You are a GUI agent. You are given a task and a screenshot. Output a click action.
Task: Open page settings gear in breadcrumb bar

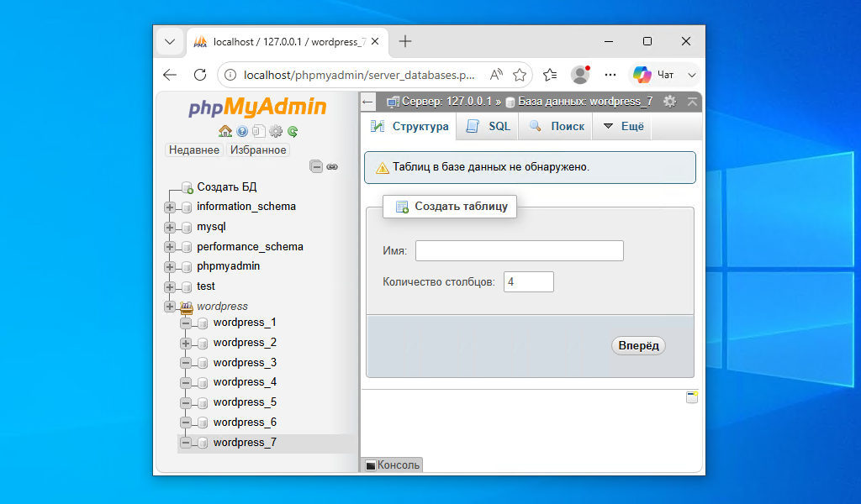pos(669,102)
